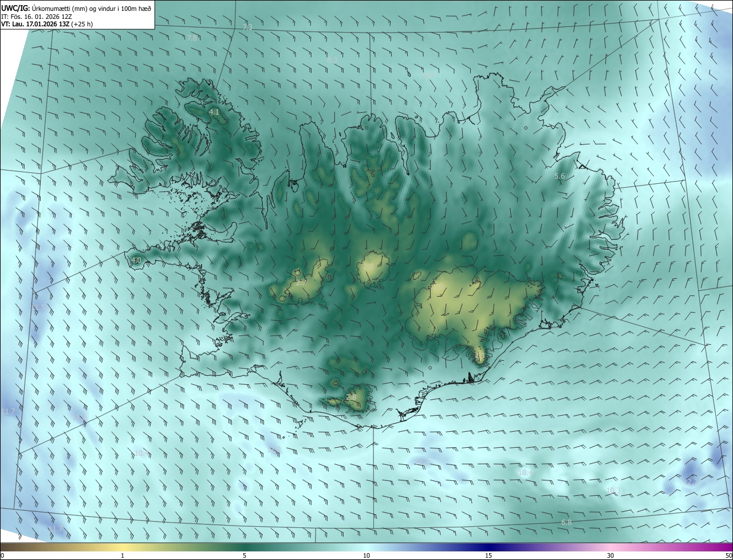733x560 pixels.
Task: Select the title text "Úrkomumætti (mm) og vindur"
Action: (74, 7)
